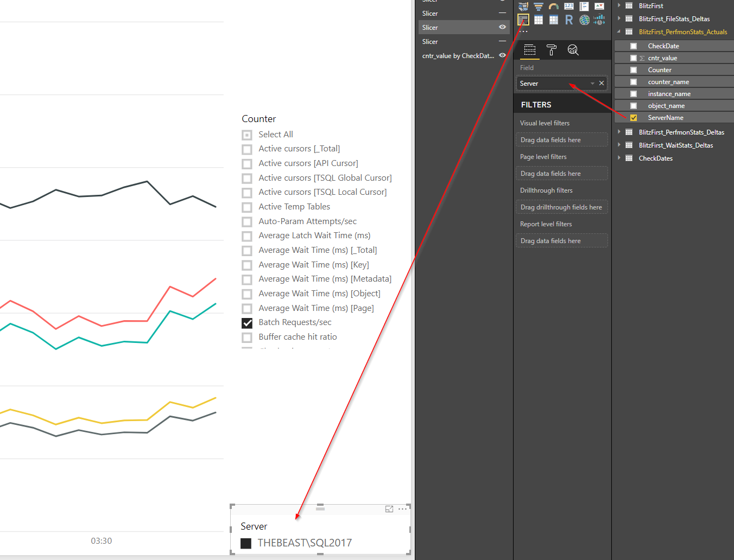
Task: Expand BlitzFirst_PerfmonStats_Deltas table
Action: (x=619, y=132)
